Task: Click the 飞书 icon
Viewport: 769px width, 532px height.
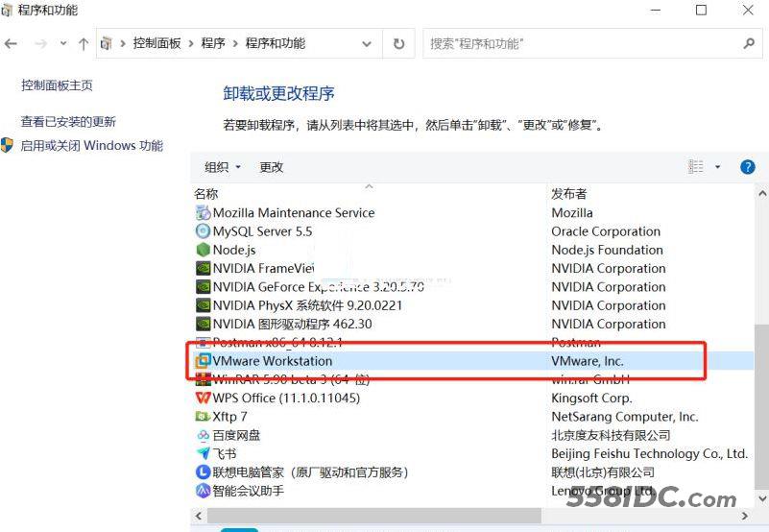Action: tap(203, 453)
